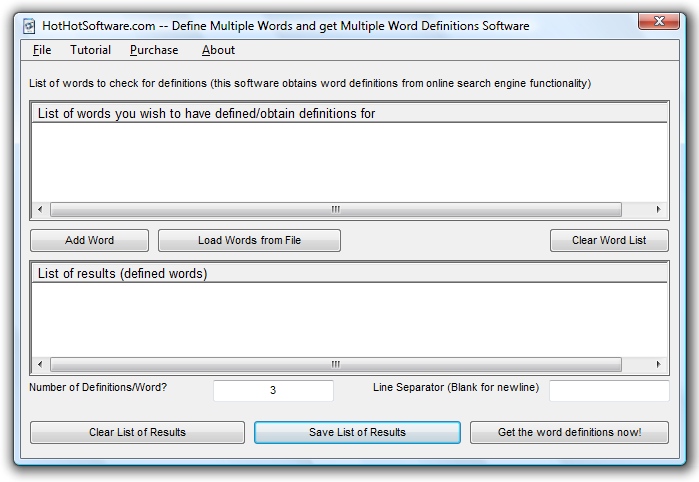
Task: Click the application icon in the title bar
Action: click(29, 26)
